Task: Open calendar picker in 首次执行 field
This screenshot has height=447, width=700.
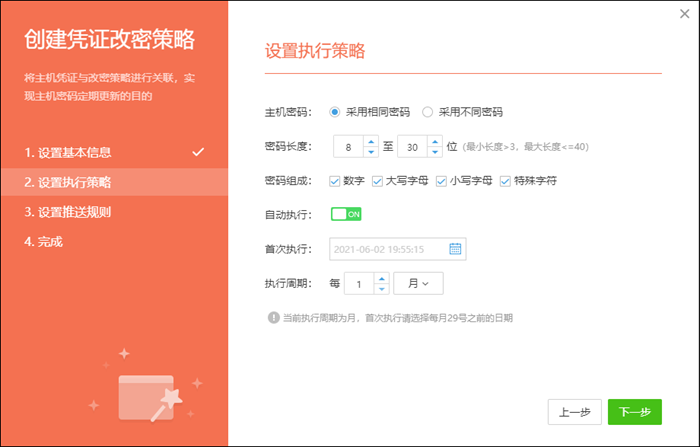Action: tap(455, 249)
